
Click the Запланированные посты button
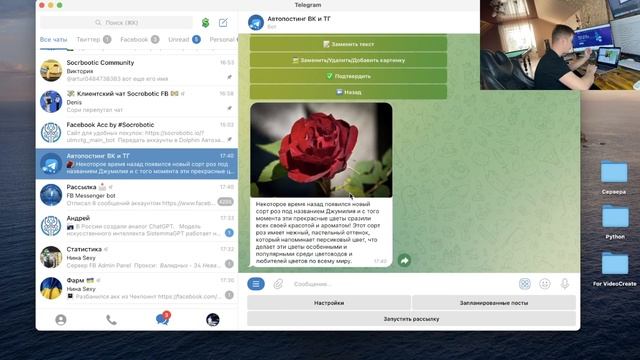tap(494, 303)
